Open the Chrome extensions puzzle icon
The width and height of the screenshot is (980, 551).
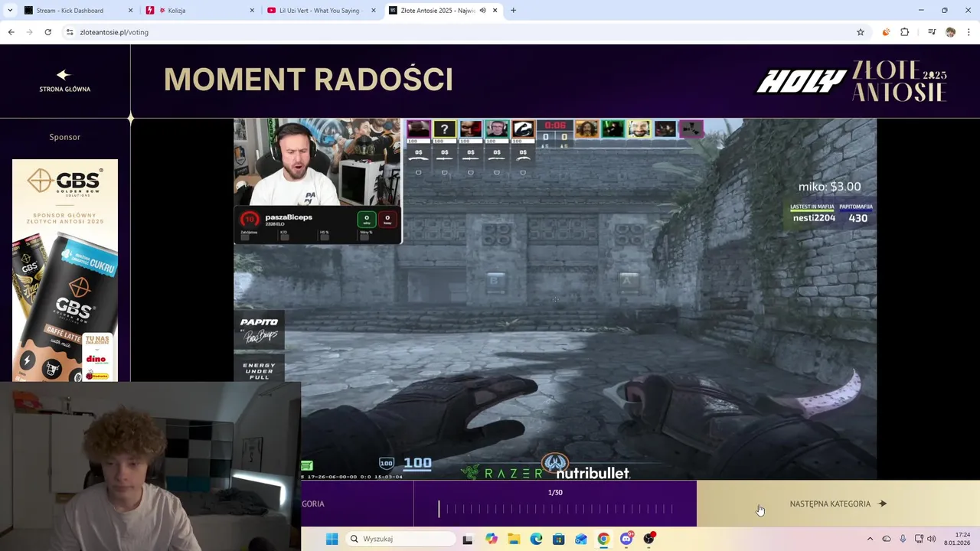(x=905, y=32)
